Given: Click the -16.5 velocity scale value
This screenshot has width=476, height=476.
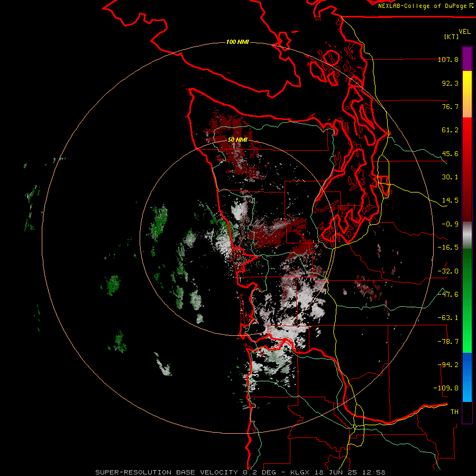Looking at the screenshot, I should pos(448,248).
